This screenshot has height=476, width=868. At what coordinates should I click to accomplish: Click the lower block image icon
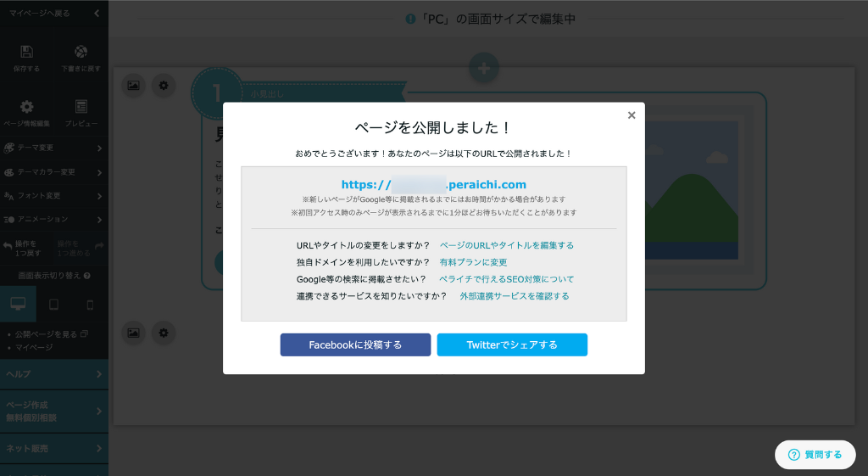(133, 333)
